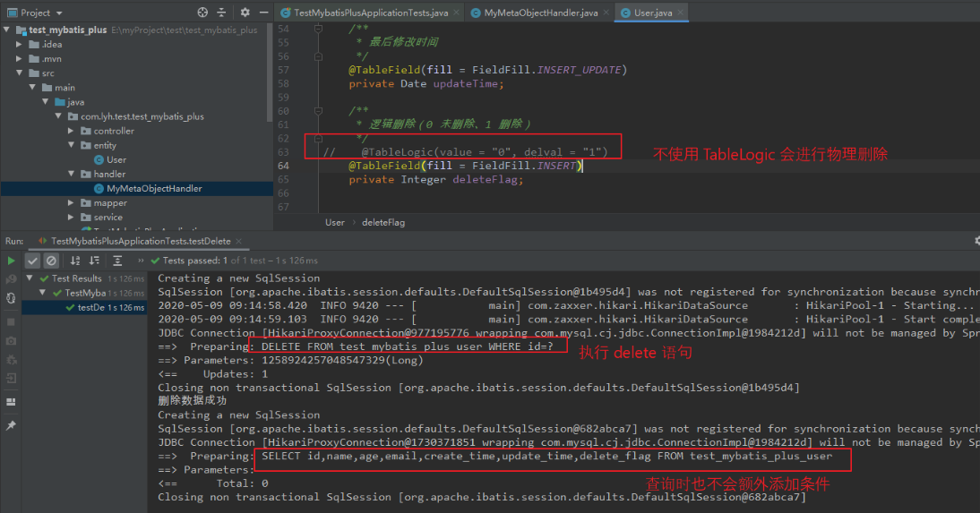Switch to MyMetaObjectHandler.java tab

[x=540, y=13]
